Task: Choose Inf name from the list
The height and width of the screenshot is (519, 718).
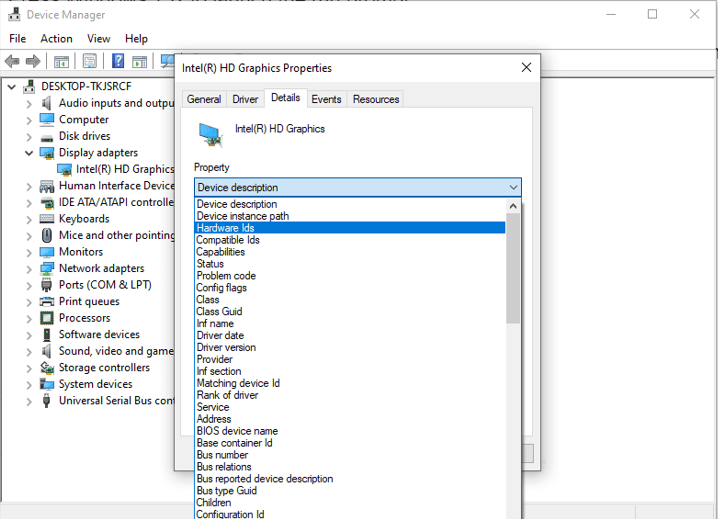Action: [350, 323]
